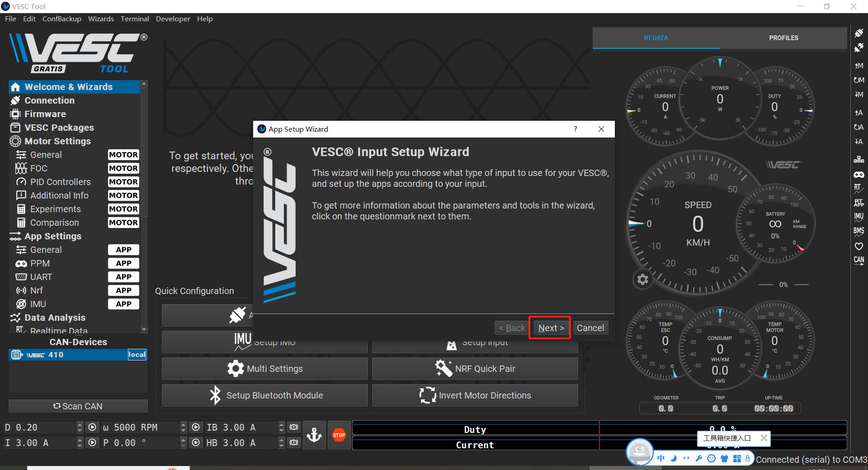Screen dimensions: 868x470
Task: Click Read App configuration icon (↑A)
Action: (x=859, y=113)
